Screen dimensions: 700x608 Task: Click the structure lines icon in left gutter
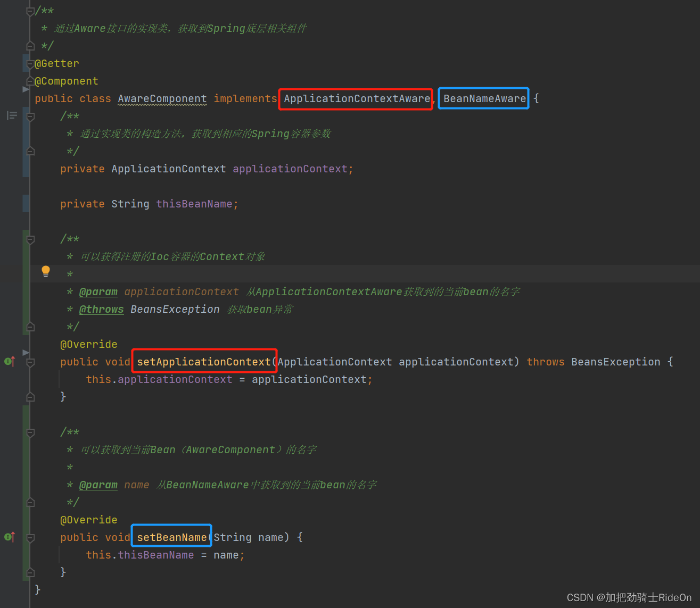(12, 115)
